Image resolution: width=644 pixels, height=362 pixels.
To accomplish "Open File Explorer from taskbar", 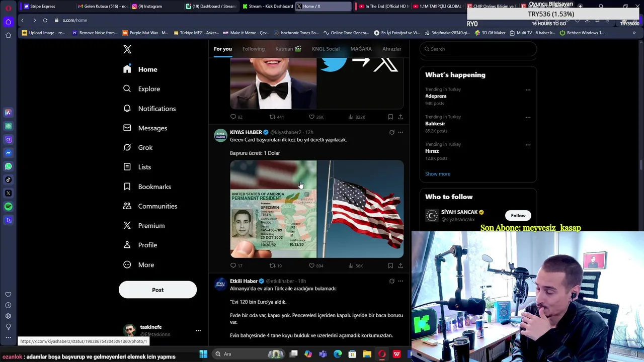I will tap(367, 354).
